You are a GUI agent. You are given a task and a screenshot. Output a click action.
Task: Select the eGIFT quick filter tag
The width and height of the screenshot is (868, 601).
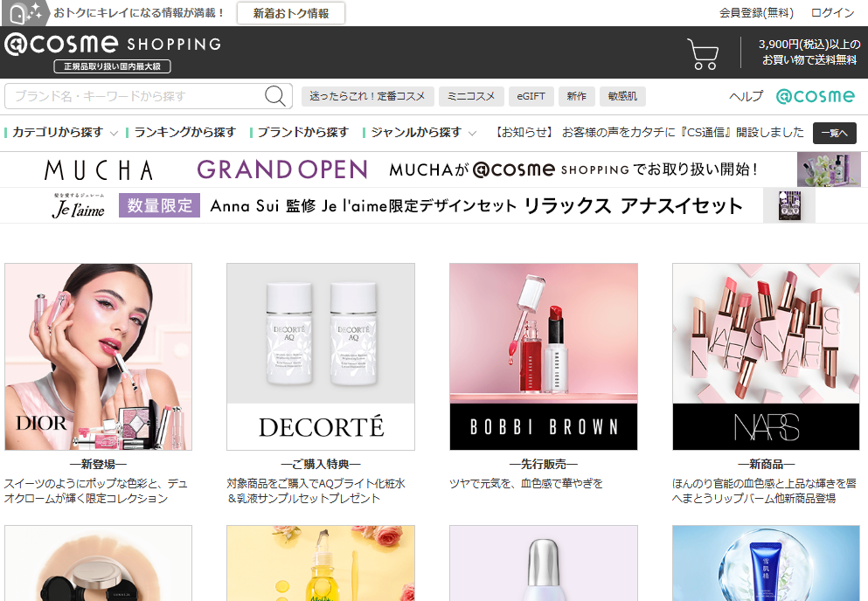(530, 97)
